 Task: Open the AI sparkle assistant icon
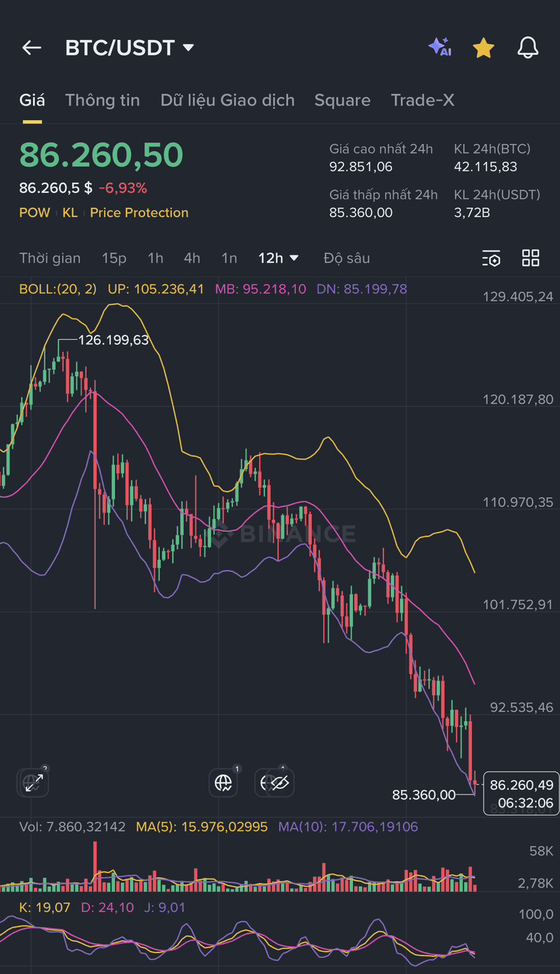[440, 47]
